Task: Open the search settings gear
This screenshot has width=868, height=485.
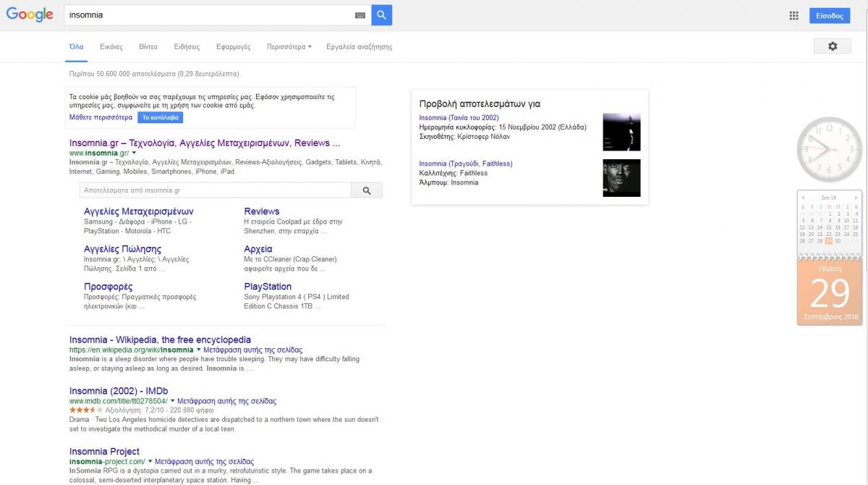Action: tap(832, 46)
